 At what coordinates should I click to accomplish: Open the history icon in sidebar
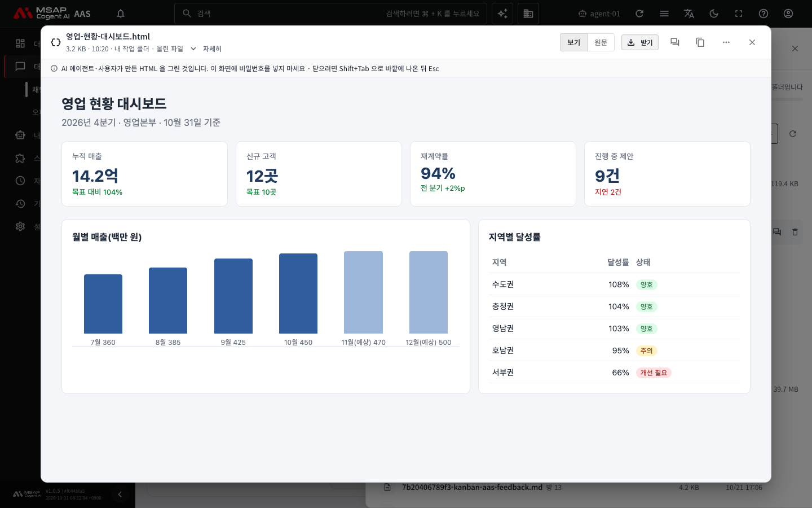tap(20, 204)
